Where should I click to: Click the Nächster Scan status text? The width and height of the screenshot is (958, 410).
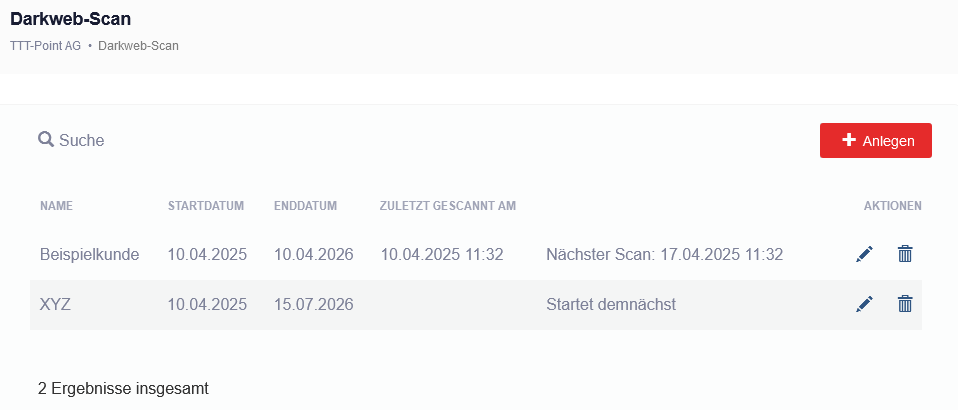click(x=664, y=254)
